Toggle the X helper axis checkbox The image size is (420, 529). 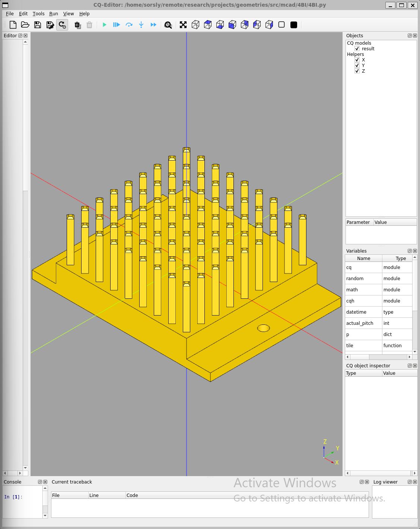coord(357,60)
